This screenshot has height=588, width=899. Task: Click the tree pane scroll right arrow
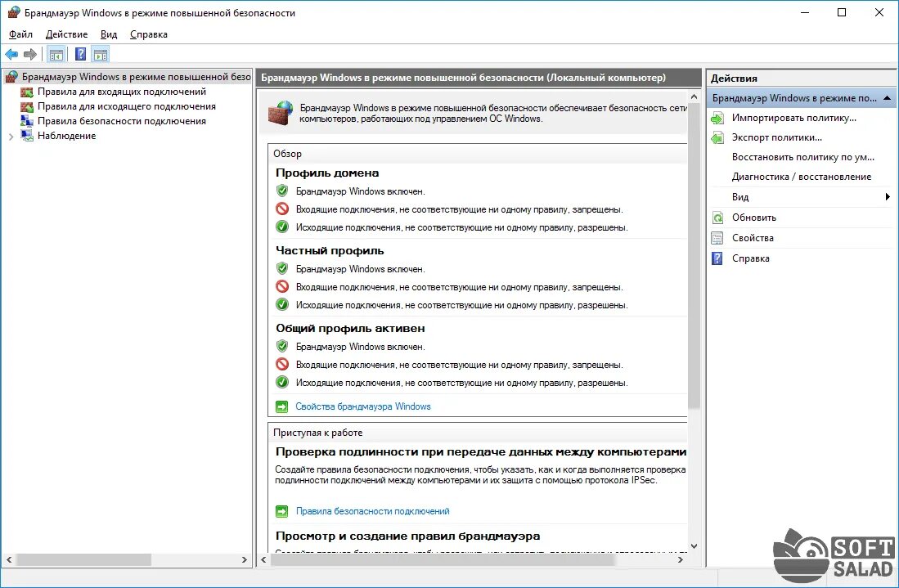[x=245, y=559]
